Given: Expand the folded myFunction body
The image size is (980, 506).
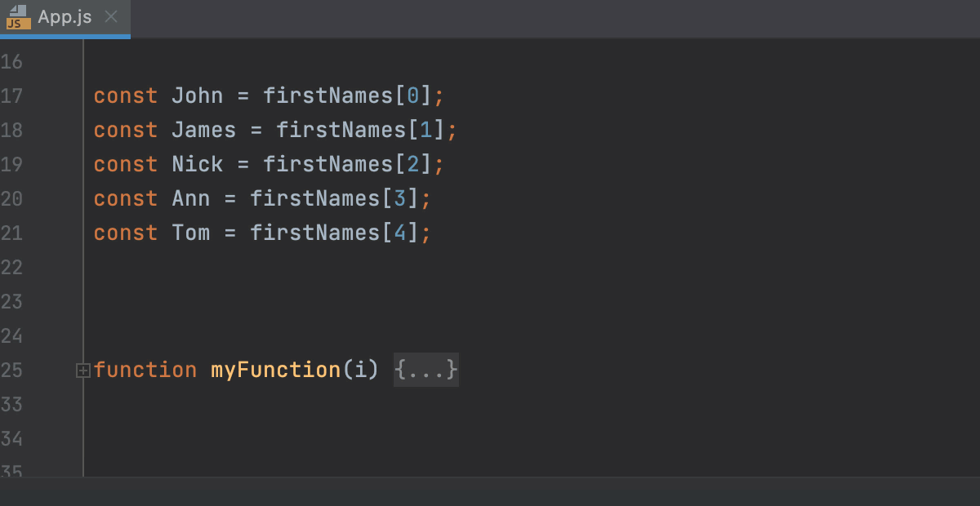Looking at the screenshot, I should click(x=82, y=370).
